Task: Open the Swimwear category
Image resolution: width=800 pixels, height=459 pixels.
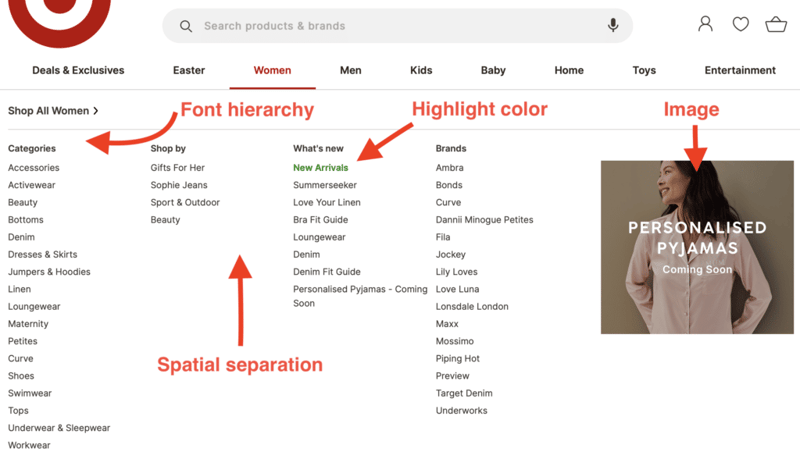Action: (x=30, y=393)
